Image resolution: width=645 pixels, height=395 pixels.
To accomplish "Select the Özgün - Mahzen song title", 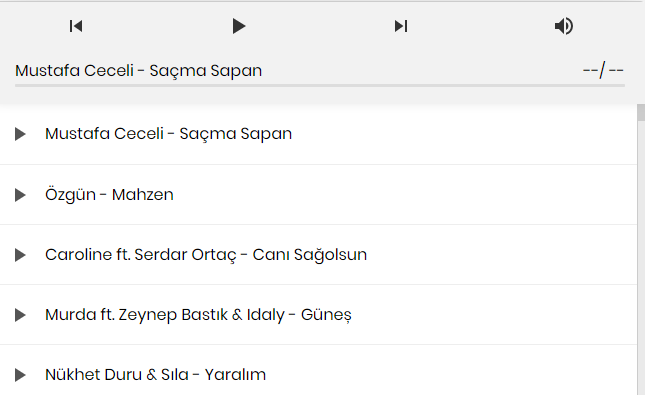I will (109, 194).
